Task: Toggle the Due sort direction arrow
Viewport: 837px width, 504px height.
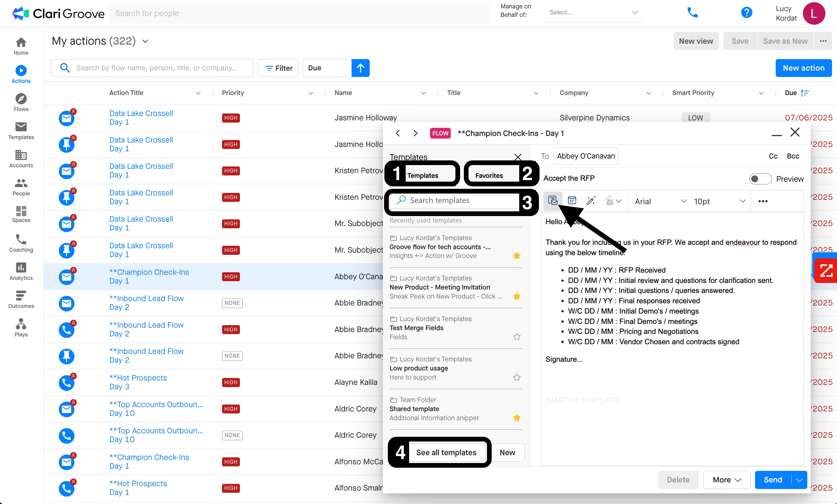Action: point(360,68)
